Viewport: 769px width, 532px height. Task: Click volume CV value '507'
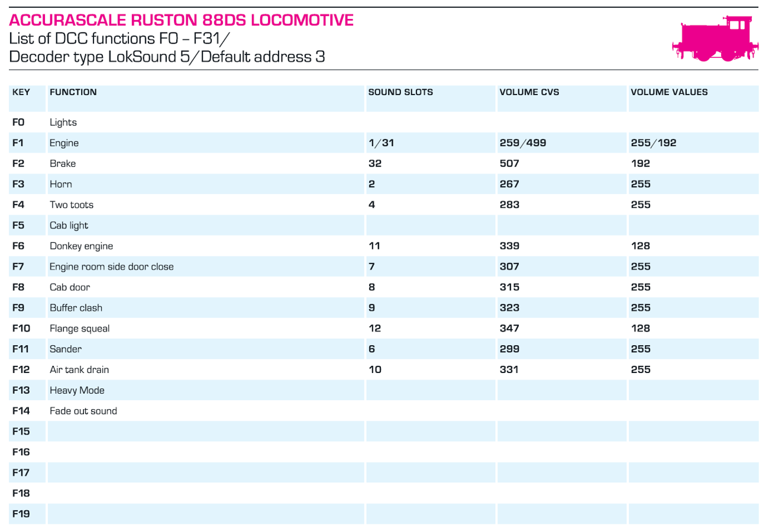pos(509,164)
